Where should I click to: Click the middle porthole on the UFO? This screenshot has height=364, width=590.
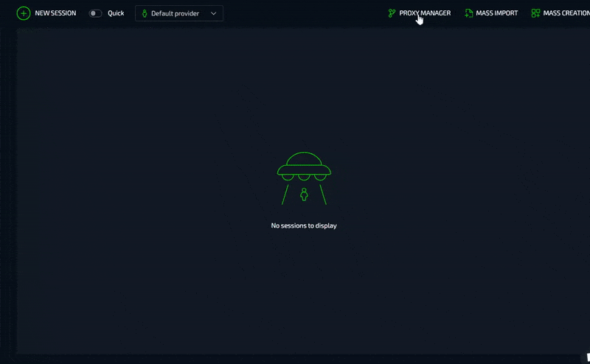(304, 177)
